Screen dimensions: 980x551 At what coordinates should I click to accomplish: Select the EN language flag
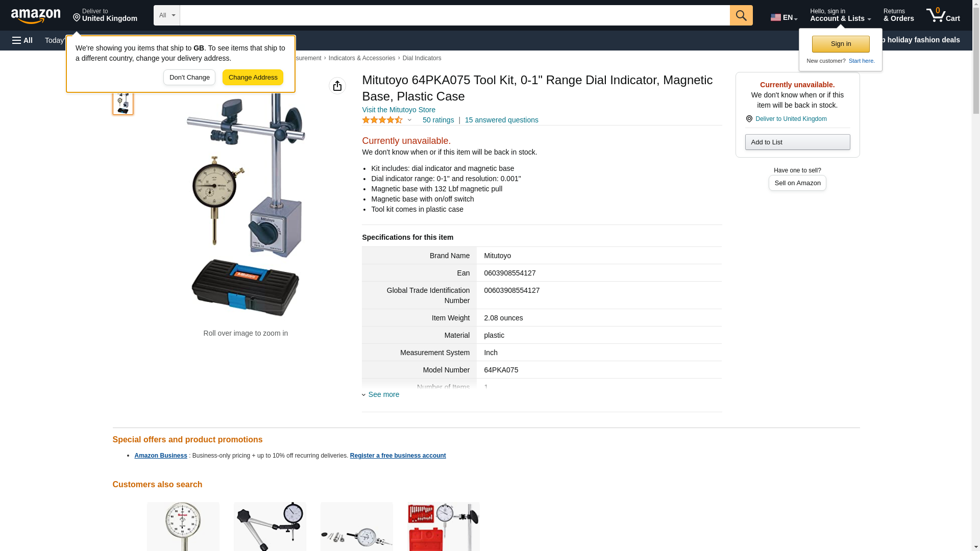(x=784, y=17)
